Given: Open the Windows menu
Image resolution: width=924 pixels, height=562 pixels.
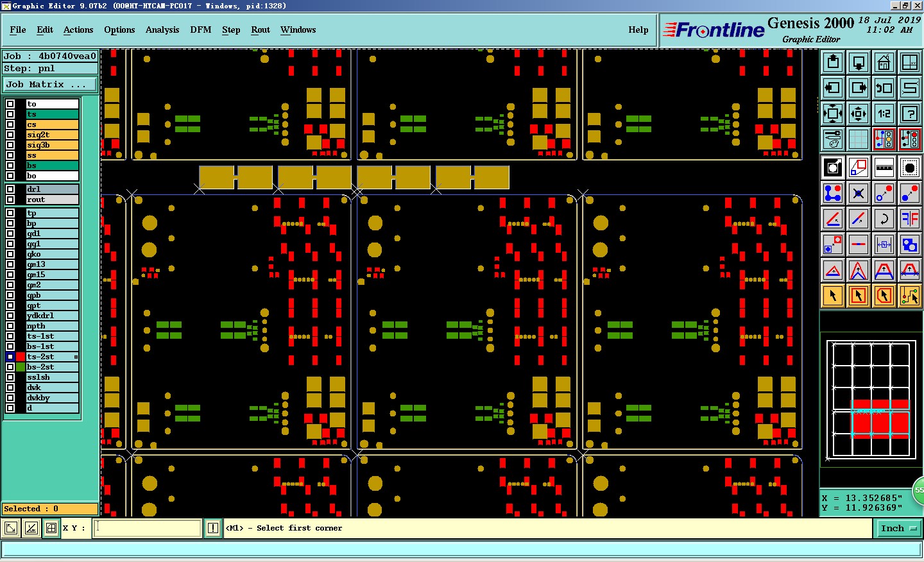Looking at the screenshot, I should click(298, 30).
